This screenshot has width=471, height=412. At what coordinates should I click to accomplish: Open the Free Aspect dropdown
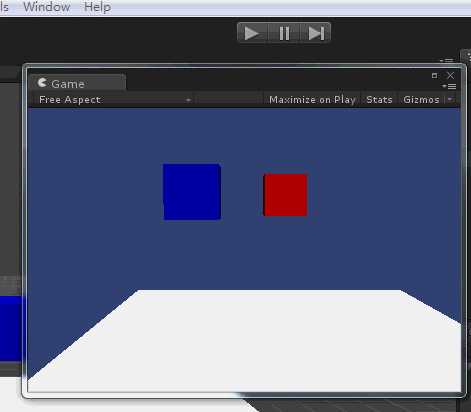click(115, 100)
